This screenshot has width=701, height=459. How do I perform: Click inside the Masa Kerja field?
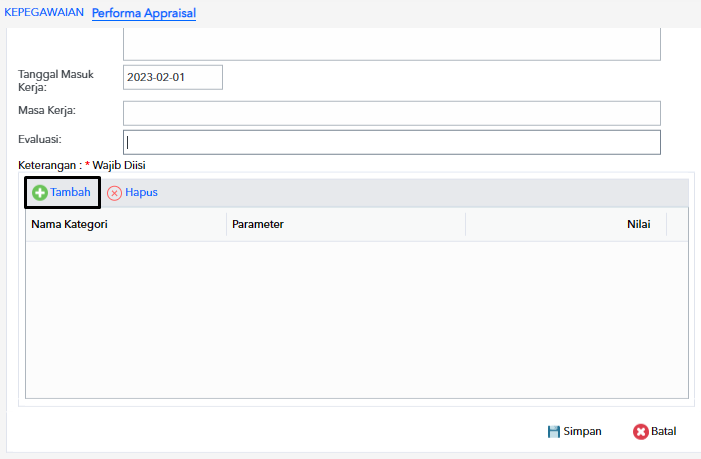(x=392, y=113)
